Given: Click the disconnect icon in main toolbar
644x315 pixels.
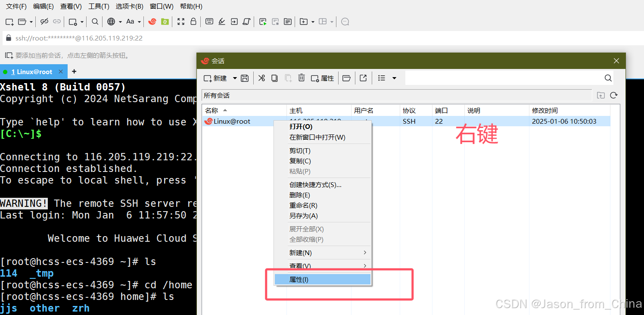Looking at the screenshot, I should point(44,22).
